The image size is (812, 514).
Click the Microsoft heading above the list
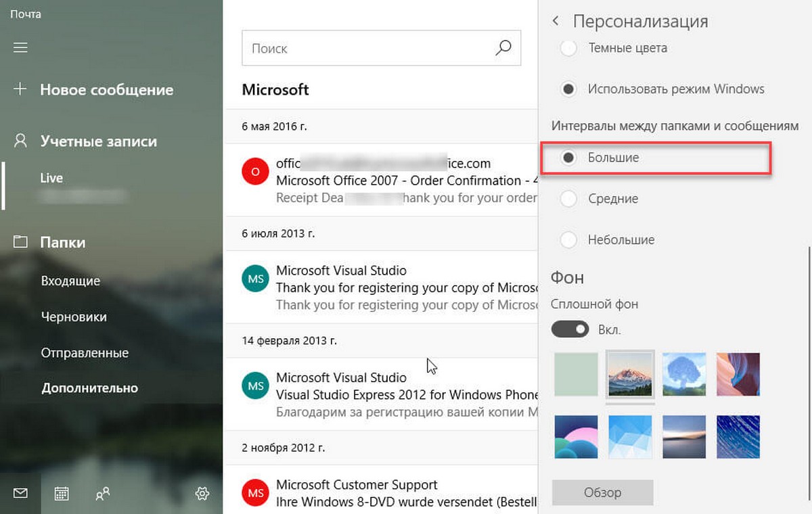[x=275, y=89]
